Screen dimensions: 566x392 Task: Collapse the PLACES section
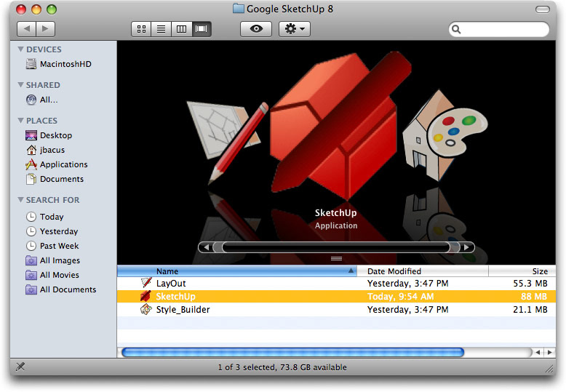(x=20, y=120)
